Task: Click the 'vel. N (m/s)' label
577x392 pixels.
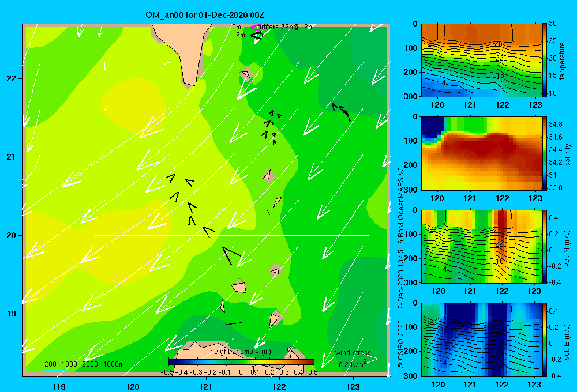Action: 567,248
